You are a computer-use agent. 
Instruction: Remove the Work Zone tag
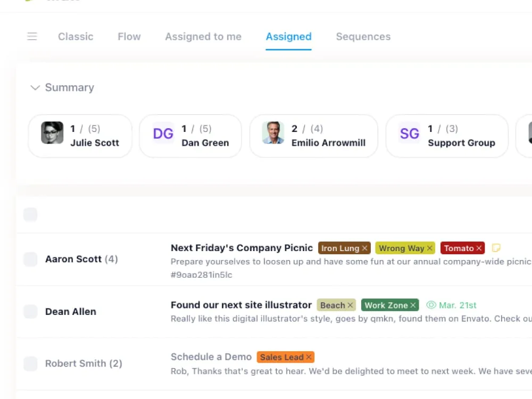click(413, 305)
